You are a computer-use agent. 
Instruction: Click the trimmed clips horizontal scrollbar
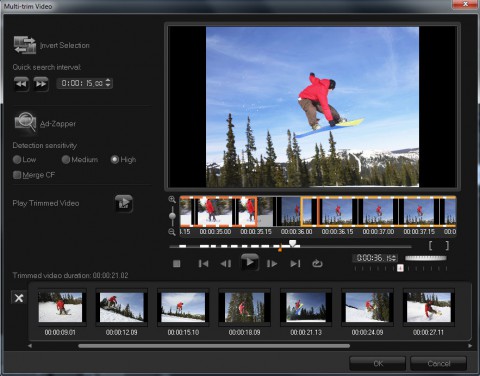[x=214, y=346]
